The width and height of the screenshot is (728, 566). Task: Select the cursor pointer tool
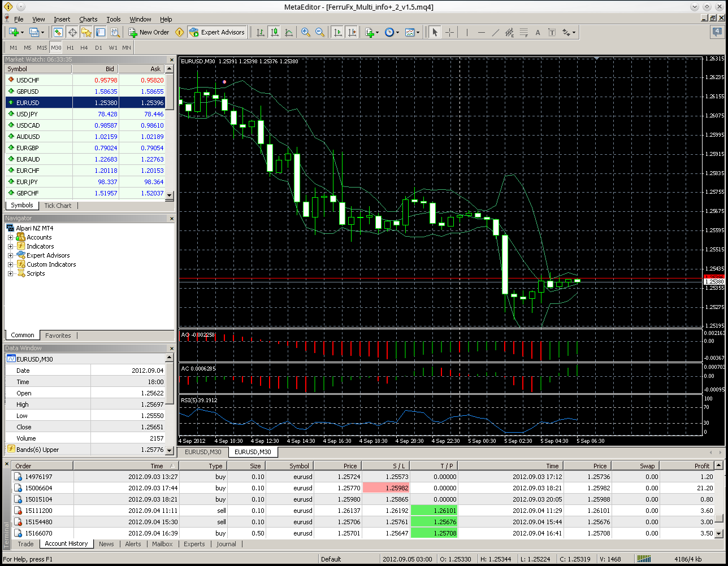[435, 32]
